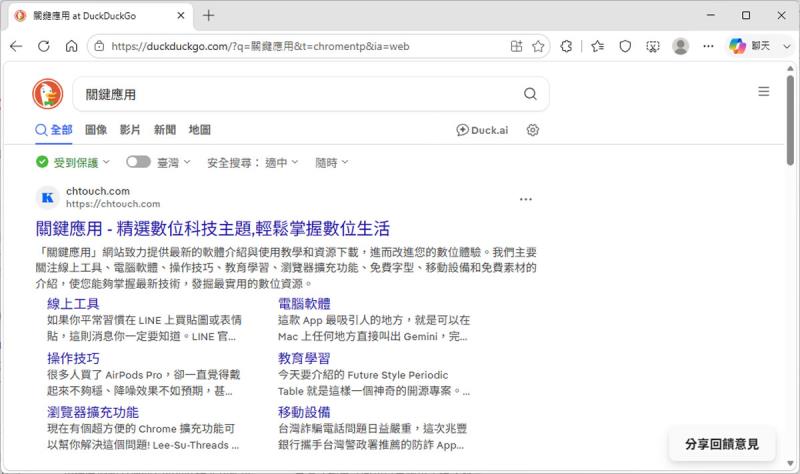Open search settings gear icon
This screenshot has width=800, height=474.
533,130
